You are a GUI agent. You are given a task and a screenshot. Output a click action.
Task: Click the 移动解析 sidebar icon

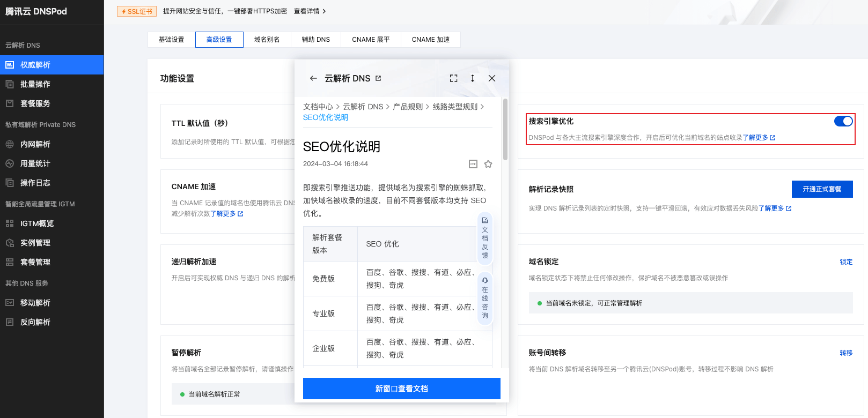tap(10, 303)
